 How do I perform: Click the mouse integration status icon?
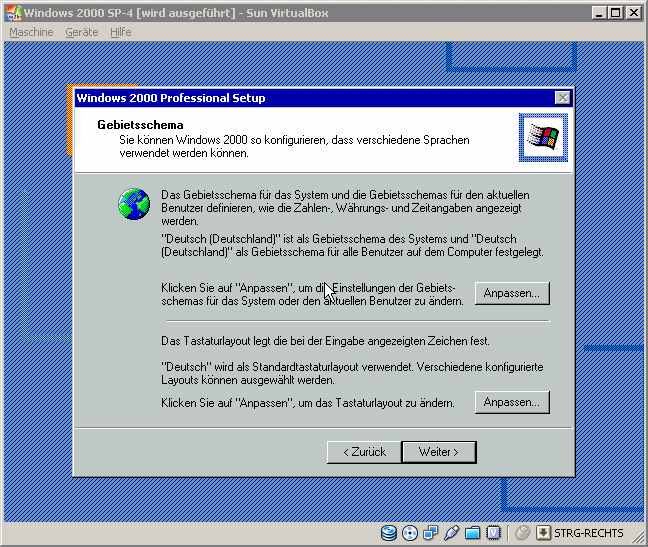[523, 533]
